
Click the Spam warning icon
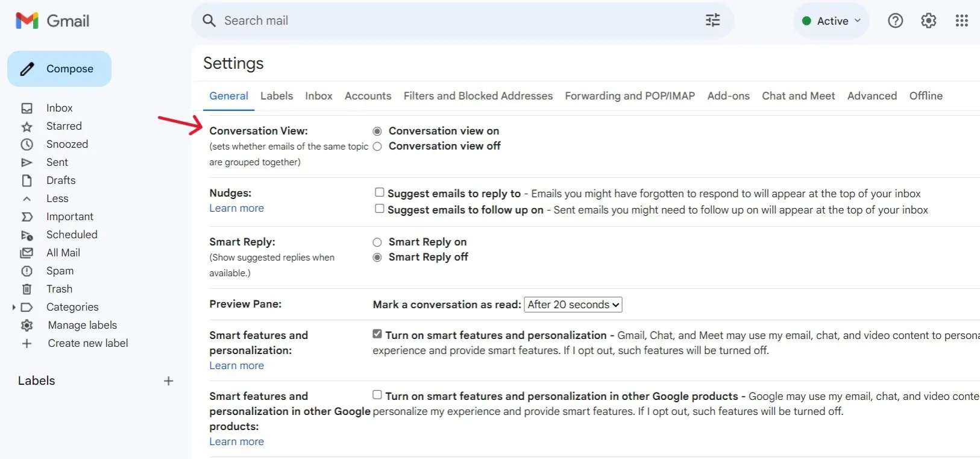coord(27,271)
